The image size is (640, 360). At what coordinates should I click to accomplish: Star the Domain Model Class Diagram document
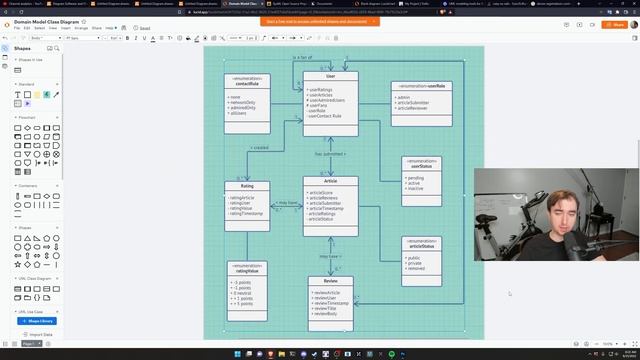click(x=84, y=22)
